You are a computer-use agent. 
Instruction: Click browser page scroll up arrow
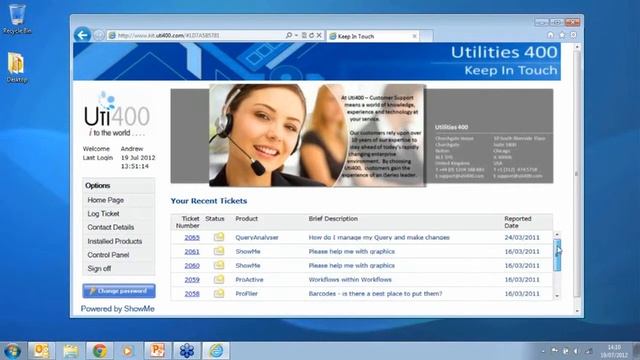tap(577, 47)
